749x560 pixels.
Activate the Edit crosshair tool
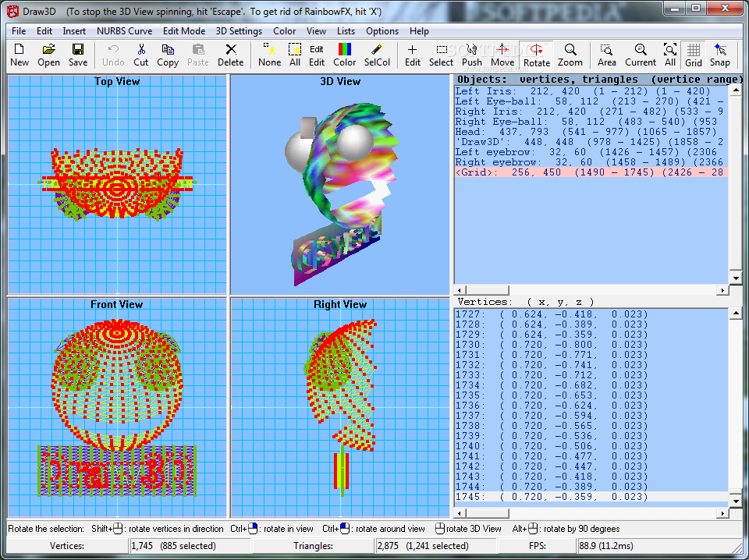412,55
